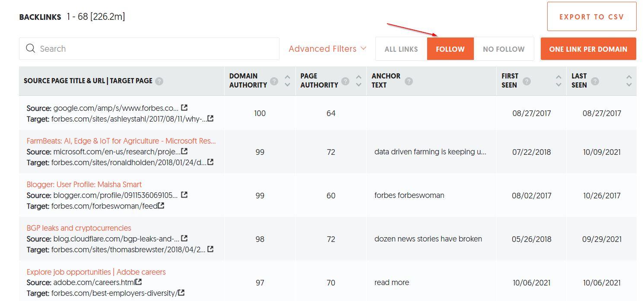Switch to the All Links filter
The image size is (644, 301).
click(x=401, y=49)
